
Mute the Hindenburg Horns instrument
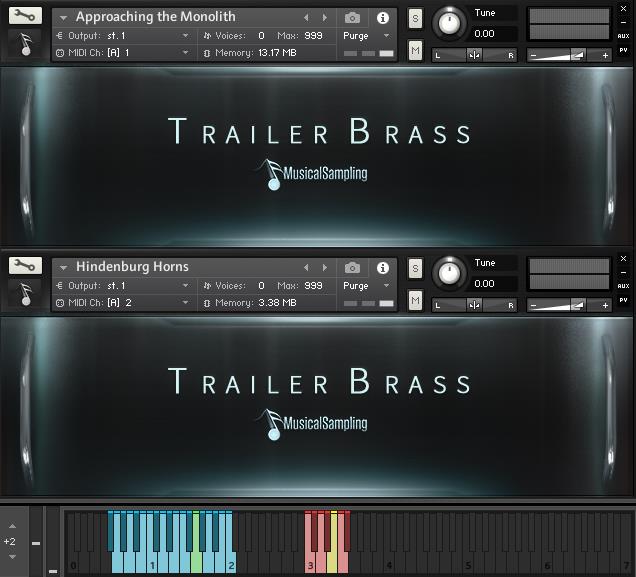(x=415, y=300)
